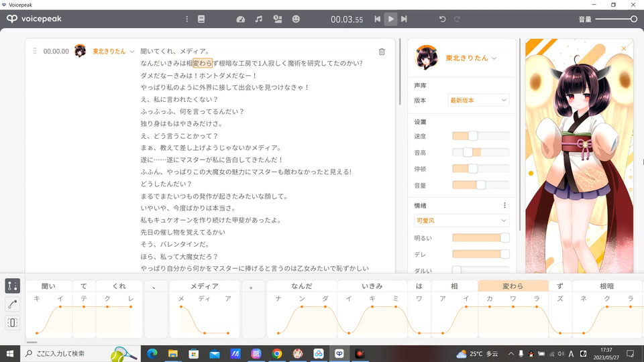The image size is (644, 362).
Task: Select the いきみ phrase segment
Action: click(x=372, y=286)
